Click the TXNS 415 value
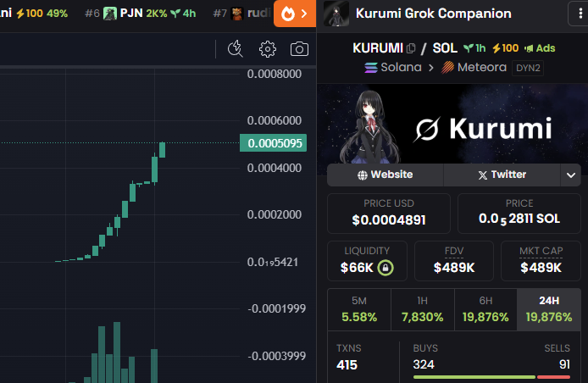Viewport: 588px width, 383px height. click(347, 365)
